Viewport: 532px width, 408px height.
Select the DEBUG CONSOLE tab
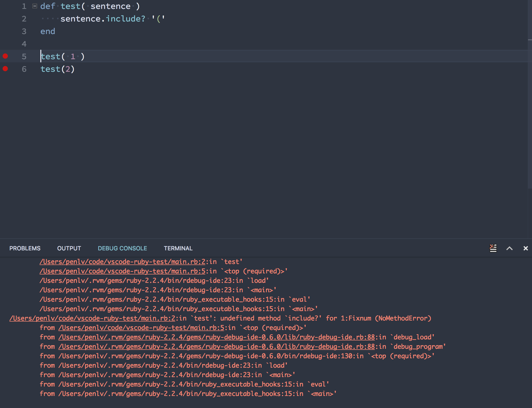click(x=122, y=248)
